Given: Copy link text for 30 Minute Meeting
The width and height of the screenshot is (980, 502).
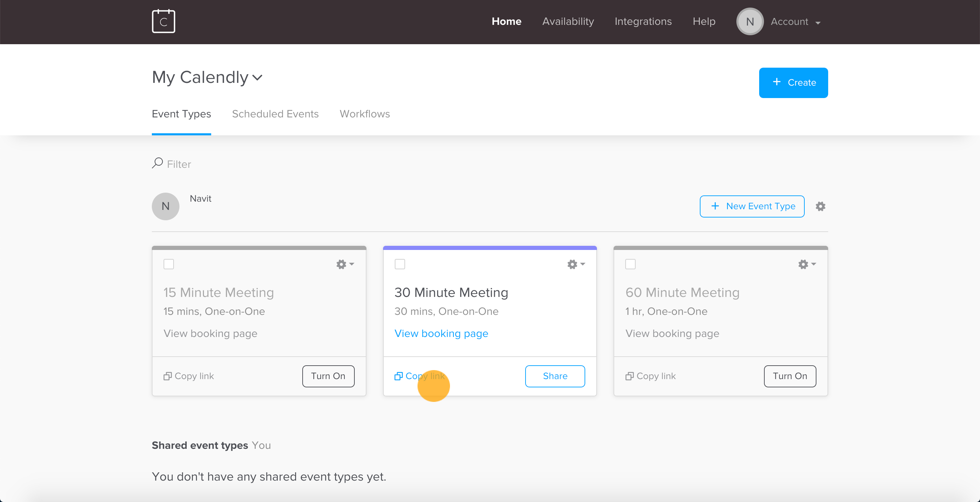Looking at the screenshot, I should tap(425, 376).
